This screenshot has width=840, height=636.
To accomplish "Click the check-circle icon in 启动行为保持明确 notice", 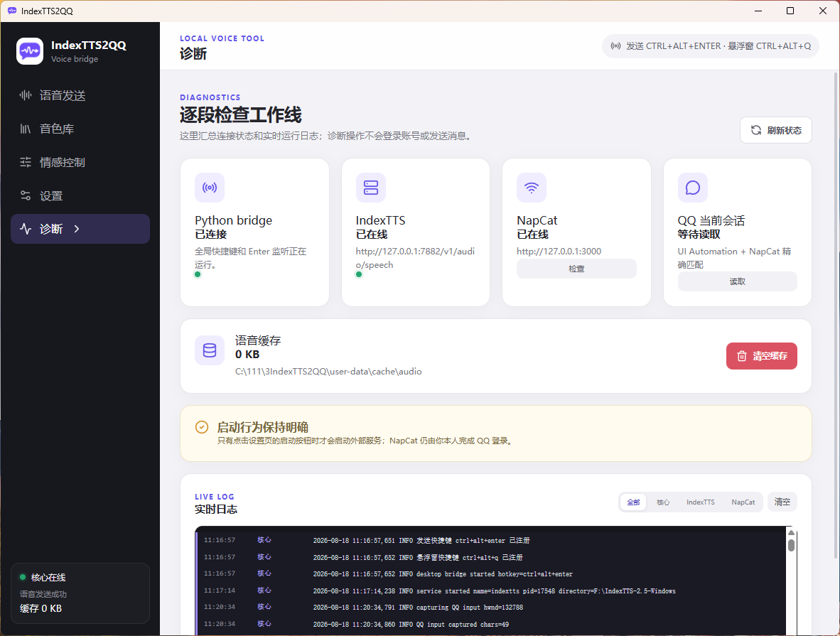I will click(202, 427).
